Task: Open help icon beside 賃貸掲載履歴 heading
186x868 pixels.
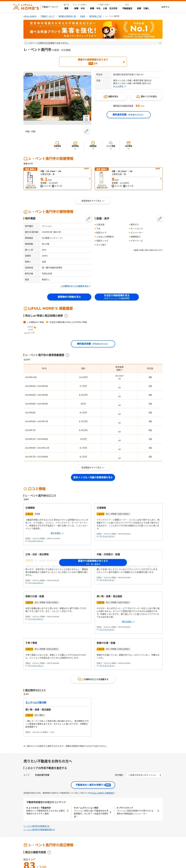Action: tap(67, 355)
